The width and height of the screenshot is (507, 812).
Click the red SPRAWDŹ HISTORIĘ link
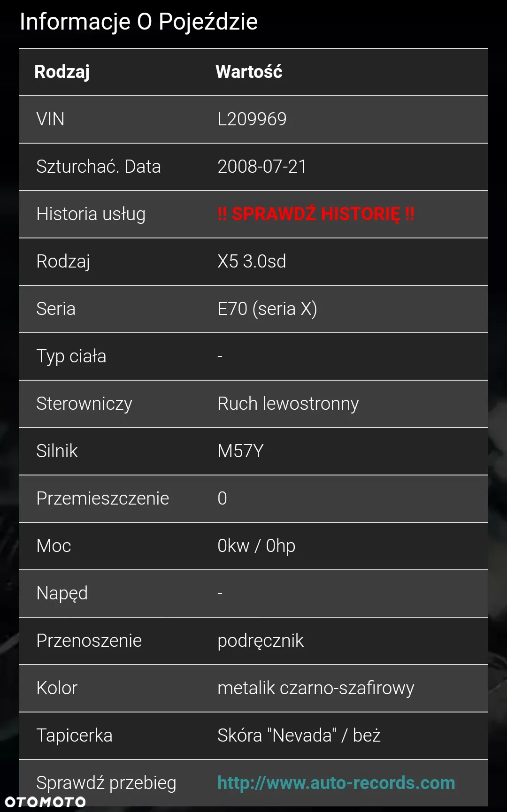coord(316,214)
